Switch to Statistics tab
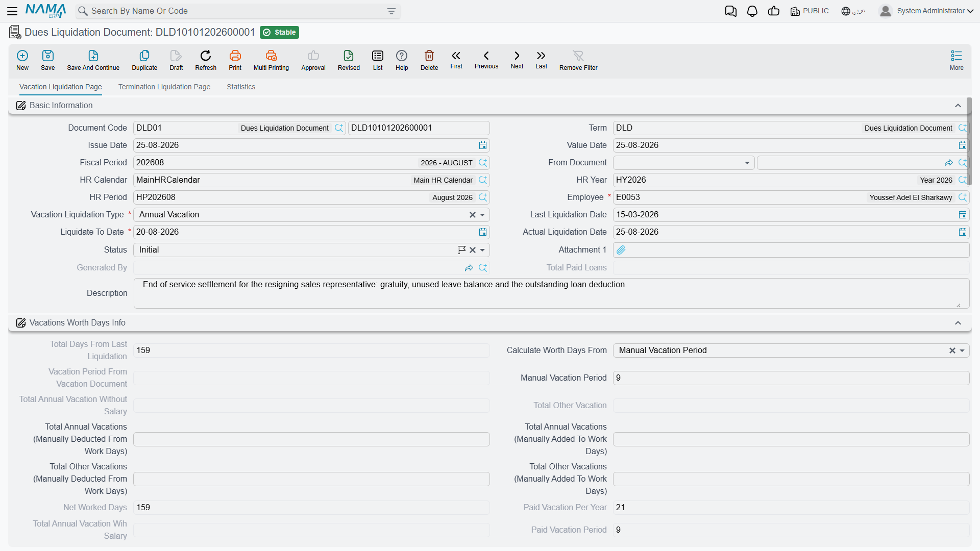Viewport: 980px width, 551px height. (x=241, y=87)
